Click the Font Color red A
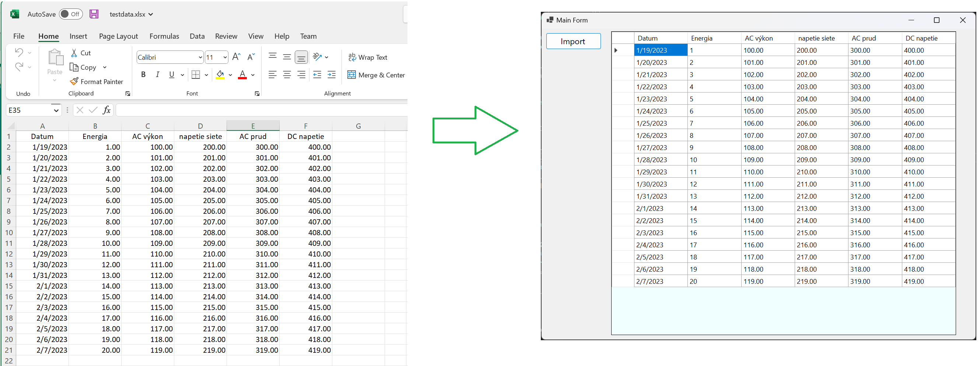The image size is (980, 366). tap(242, 74)
